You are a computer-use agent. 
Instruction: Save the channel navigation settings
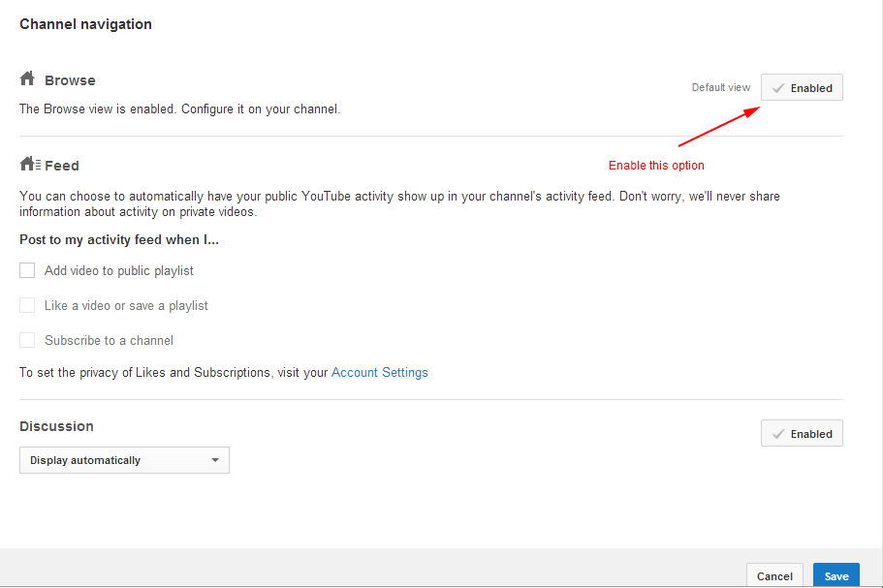[x=836, y=575]
